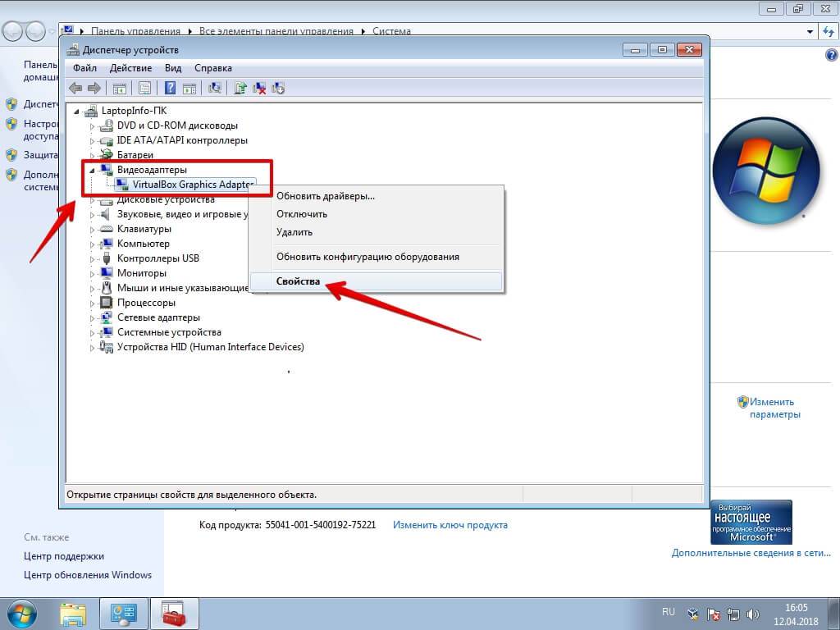Expand the Процессоры category
Image resolution: width=840 pixels, height=630 pixels.
coord(92,304)
